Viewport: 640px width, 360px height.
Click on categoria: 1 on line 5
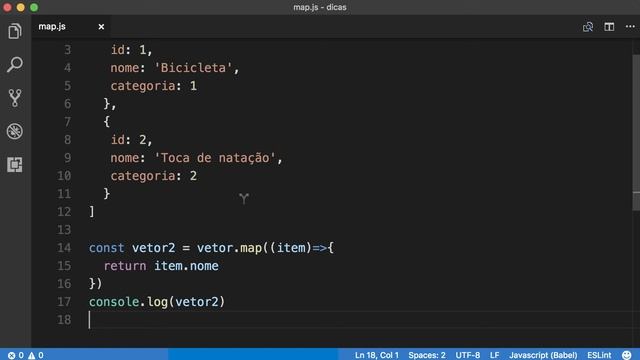pyautogui.click(x=153, y=86)
